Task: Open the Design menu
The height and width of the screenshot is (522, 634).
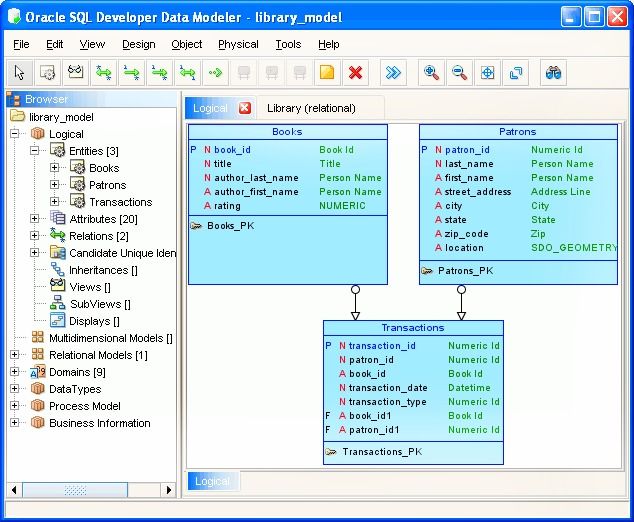Action: [x=138, y=44]
